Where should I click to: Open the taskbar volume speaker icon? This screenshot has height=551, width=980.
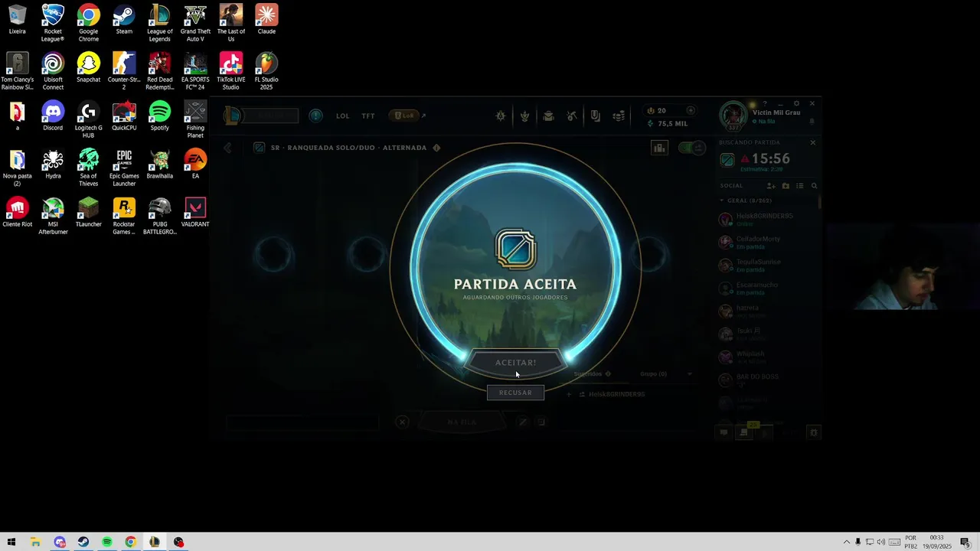881,542
